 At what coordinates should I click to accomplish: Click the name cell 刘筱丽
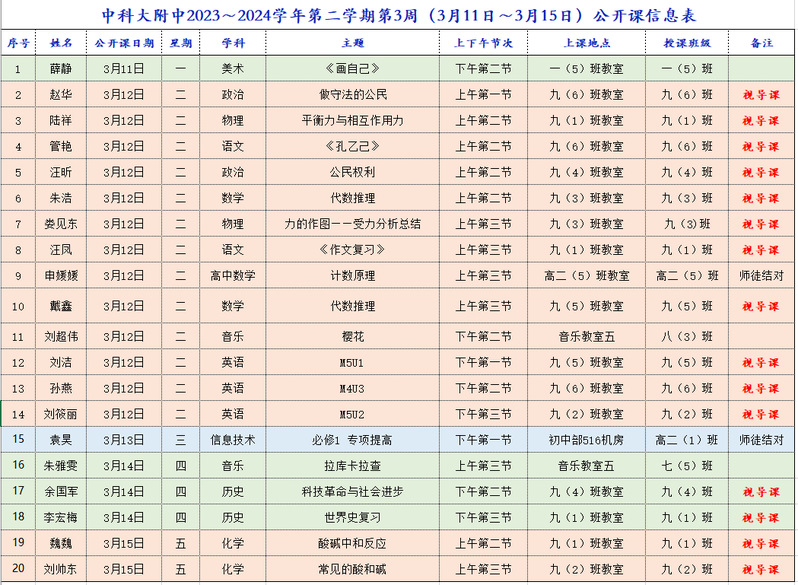point(61,414)
